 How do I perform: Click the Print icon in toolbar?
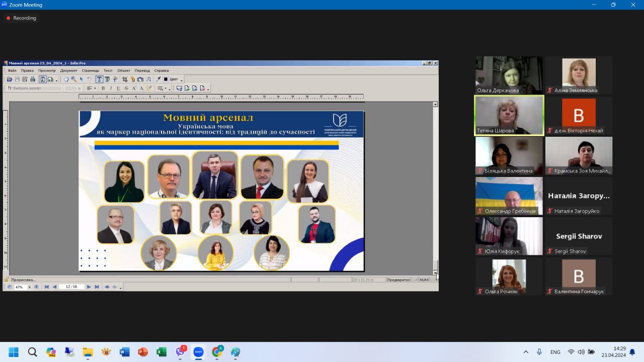33,79
